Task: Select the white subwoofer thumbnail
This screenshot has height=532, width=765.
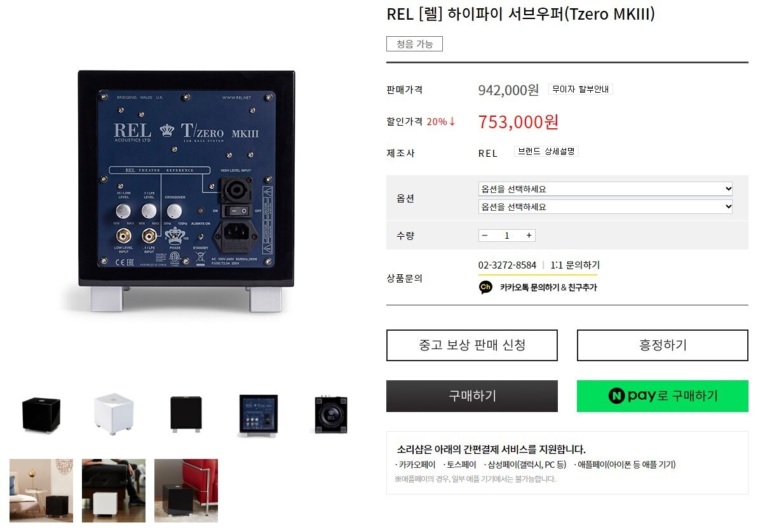Action: [114, 414]
